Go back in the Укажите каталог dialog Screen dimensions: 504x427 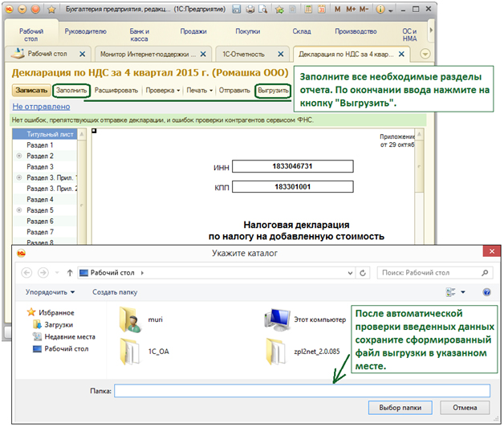pos(26,273)
